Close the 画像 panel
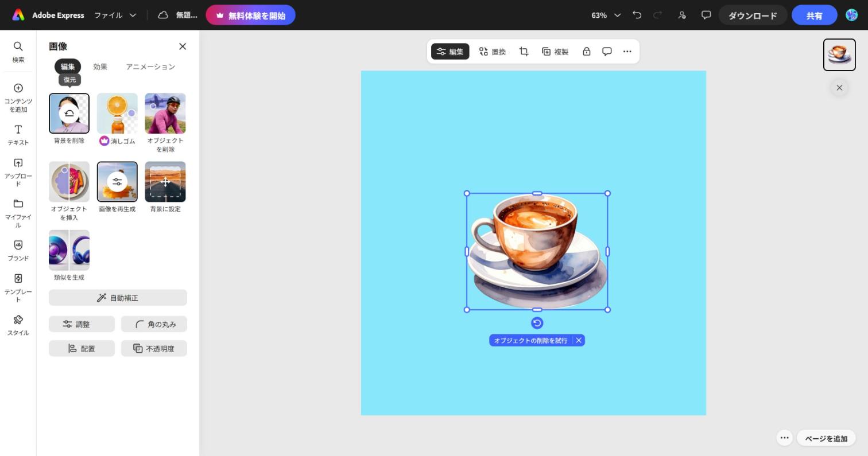This screenshot has width=868, height=456. (x=183, y=46)
